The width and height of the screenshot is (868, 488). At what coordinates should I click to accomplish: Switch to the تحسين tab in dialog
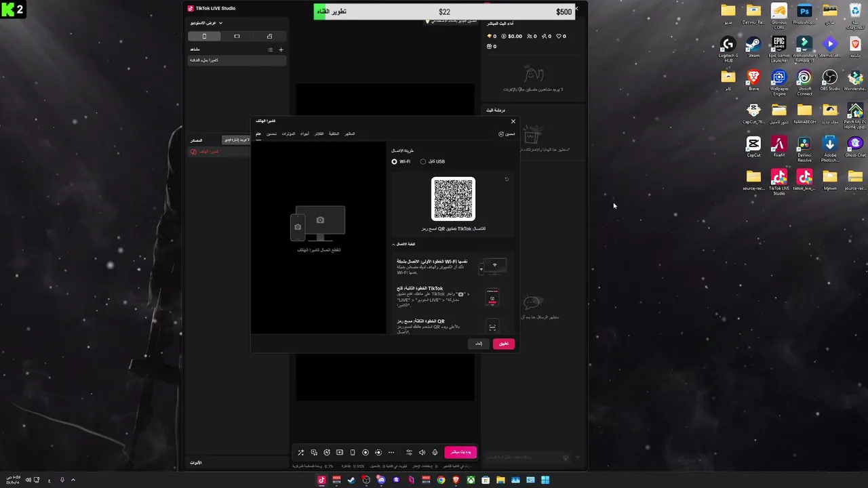(x=271, y=134)
